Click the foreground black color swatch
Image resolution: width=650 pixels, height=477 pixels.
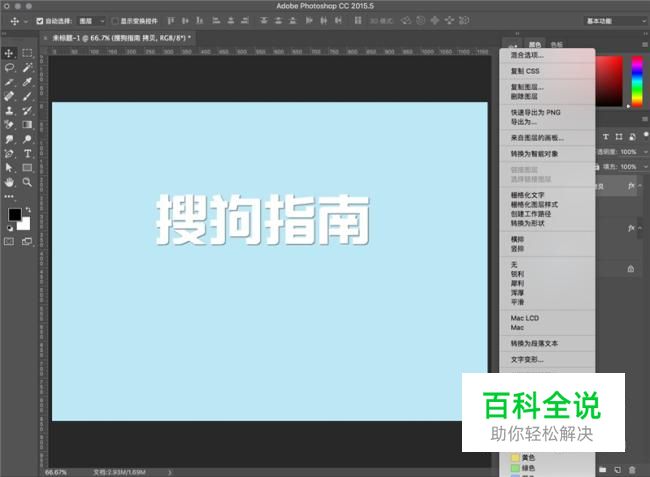[x=15, y=214]
